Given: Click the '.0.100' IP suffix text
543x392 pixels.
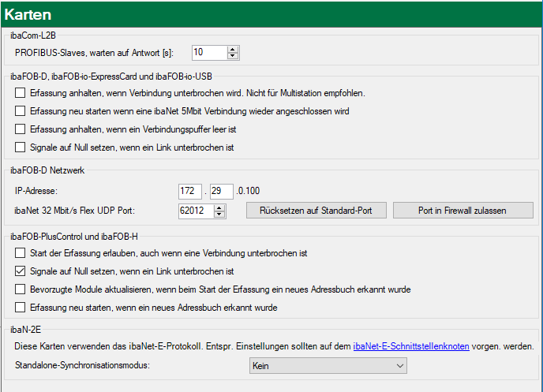Looking at the screenshot, I should pyautogui.click(x=248, y=191).
